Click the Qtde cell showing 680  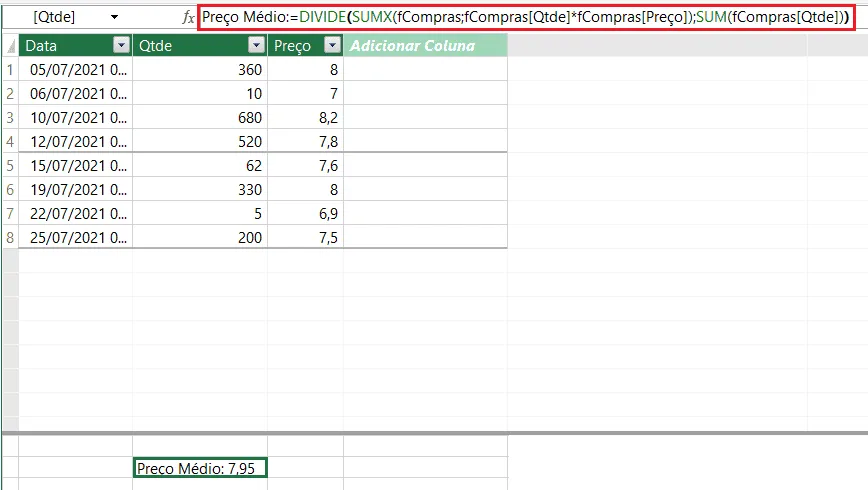(200, 117)
